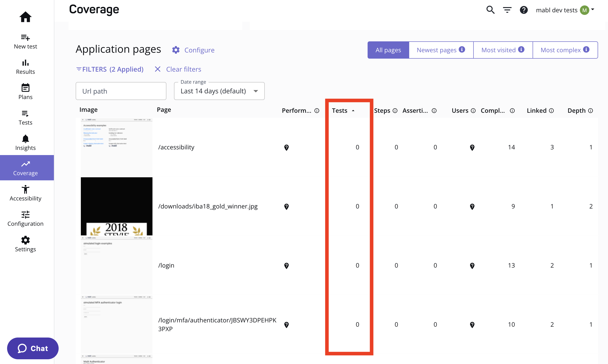Click the Steps column header
608x364 pixels.
point(382,111)
